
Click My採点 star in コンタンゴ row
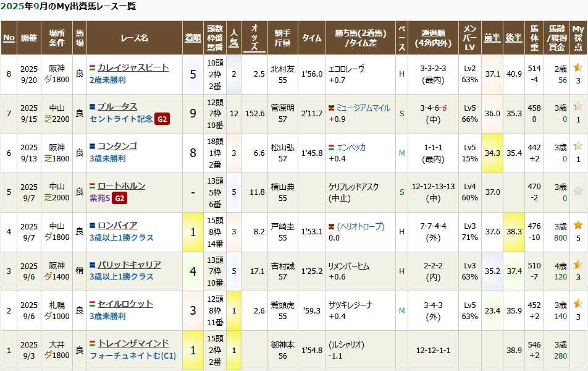pyautogui.click(x=578, y=146)
